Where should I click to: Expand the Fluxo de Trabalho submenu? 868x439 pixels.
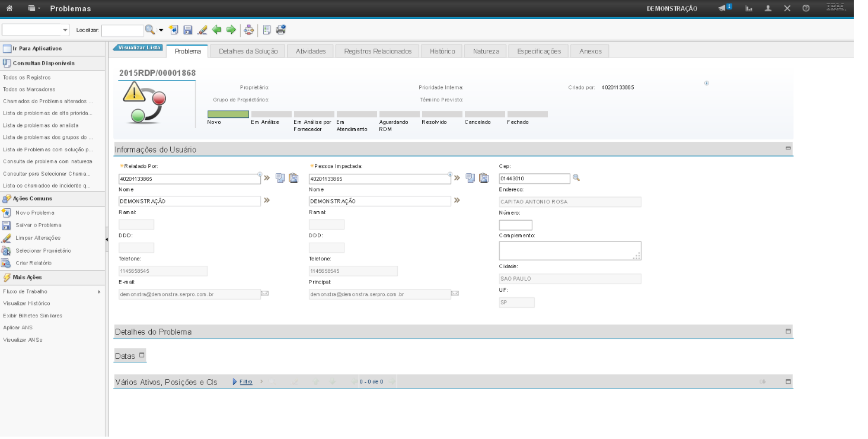coord(99,292)
